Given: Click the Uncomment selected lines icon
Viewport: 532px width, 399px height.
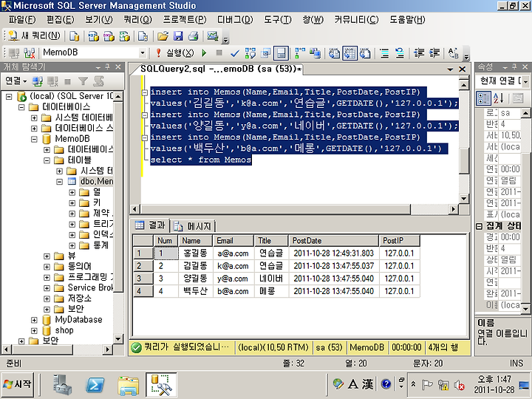Looking at the screenshot, I should click(x=400, y=53).
